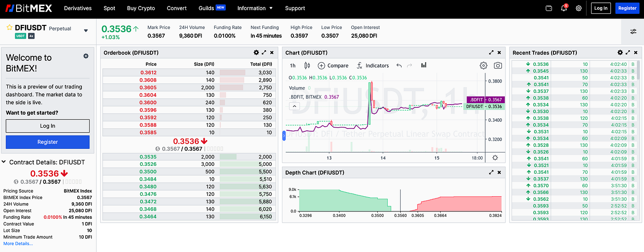Close the Chart panel
This screenshot has height=252, width=644.
(x=499, y=53)
